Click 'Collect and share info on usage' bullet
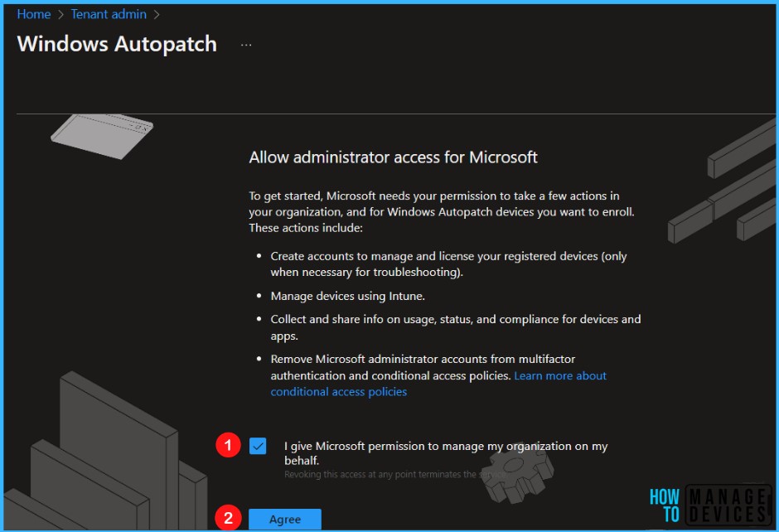The height and width of the screenshot is (532, 779). point(456,327)
